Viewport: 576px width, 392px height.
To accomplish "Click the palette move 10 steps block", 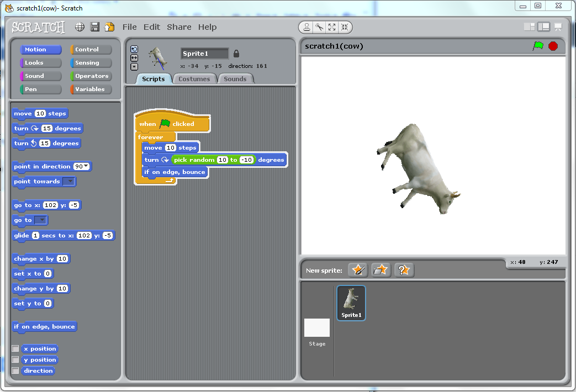I will tap(40, 114).
